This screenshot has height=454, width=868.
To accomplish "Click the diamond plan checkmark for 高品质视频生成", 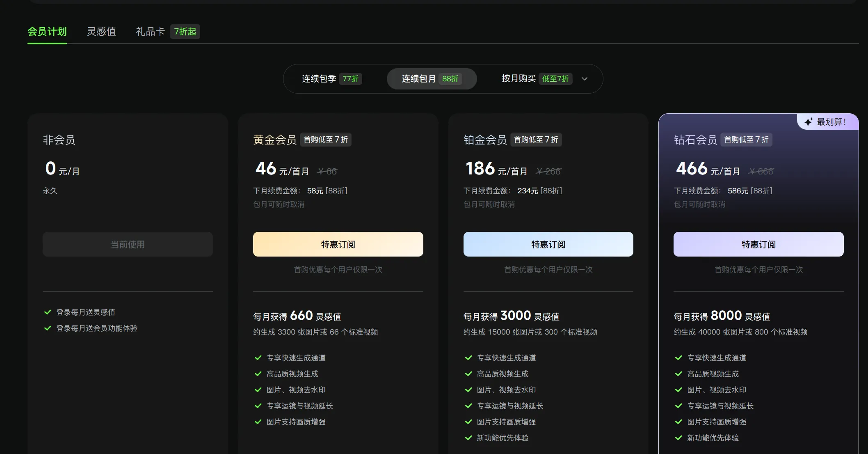I will click(x=678, y=374).
